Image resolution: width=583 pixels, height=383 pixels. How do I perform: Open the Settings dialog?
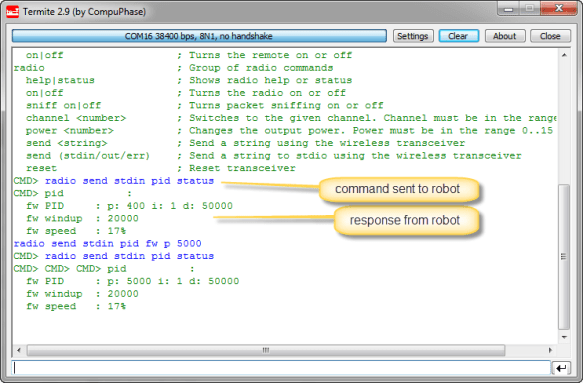click(413, 36)
